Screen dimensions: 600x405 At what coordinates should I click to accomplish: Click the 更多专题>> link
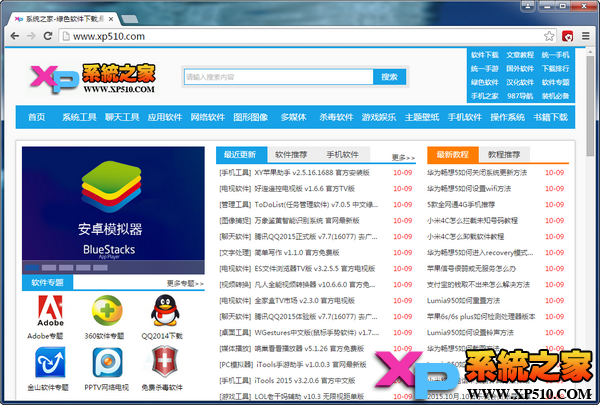tap(185, 283)
